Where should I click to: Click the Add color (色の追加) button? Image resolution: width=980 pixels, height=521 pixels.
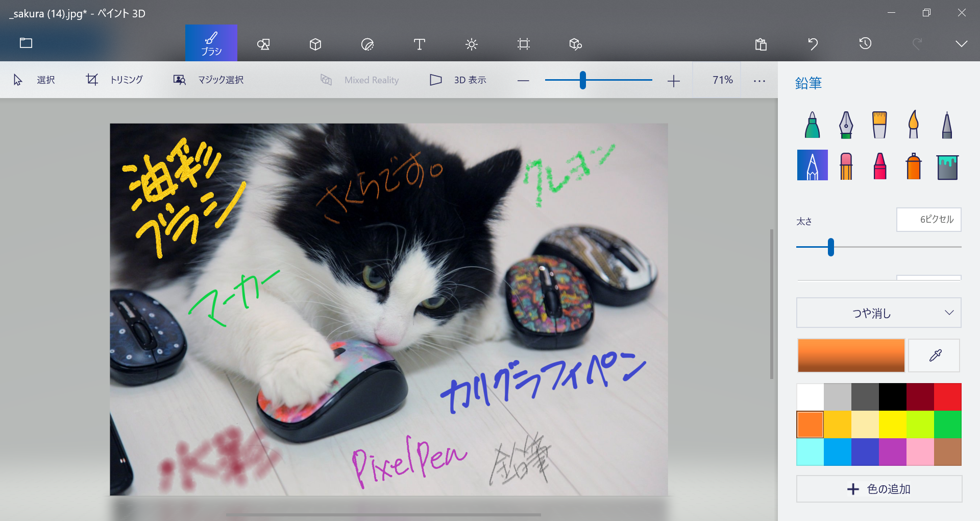click(879, 489)
